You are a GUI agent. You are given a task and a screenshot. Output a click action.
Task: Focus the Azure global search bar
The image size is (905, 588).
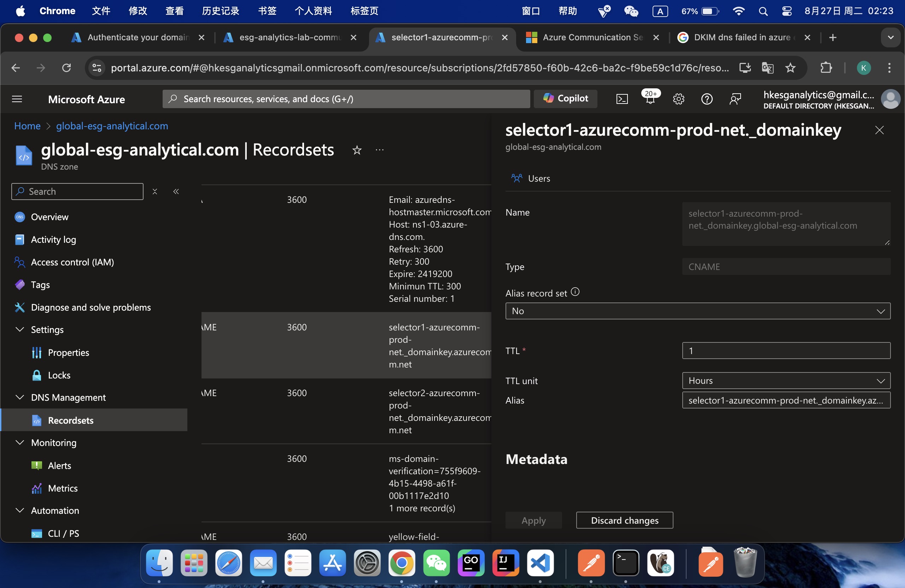point(346,99)
